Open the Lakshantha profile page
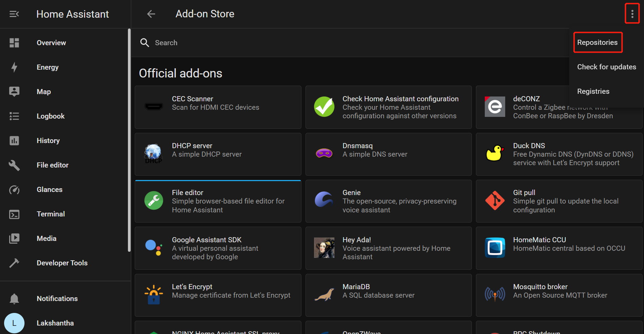This screenshot has width=644, height=334. click(65, 323)
